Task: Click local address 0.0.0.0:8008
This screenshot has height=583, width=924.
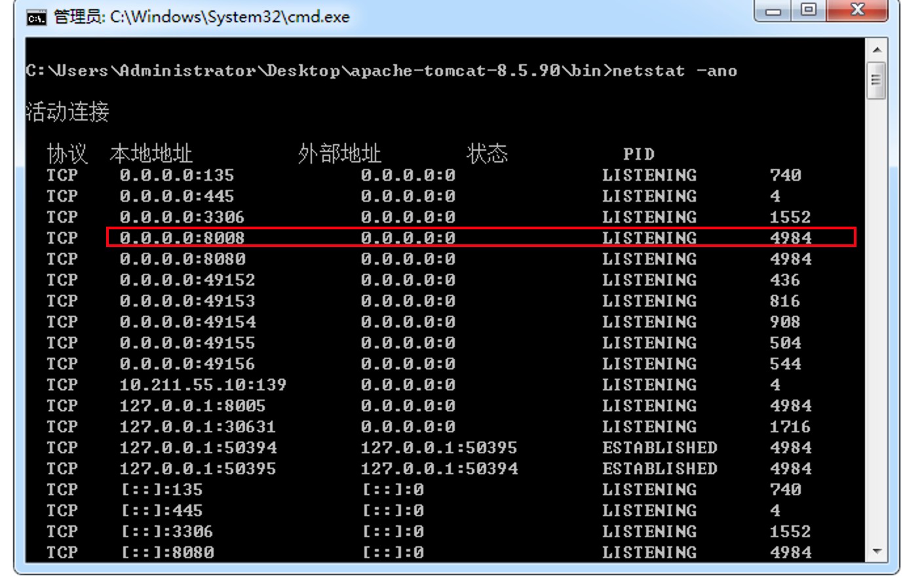Action: (182, 238)
